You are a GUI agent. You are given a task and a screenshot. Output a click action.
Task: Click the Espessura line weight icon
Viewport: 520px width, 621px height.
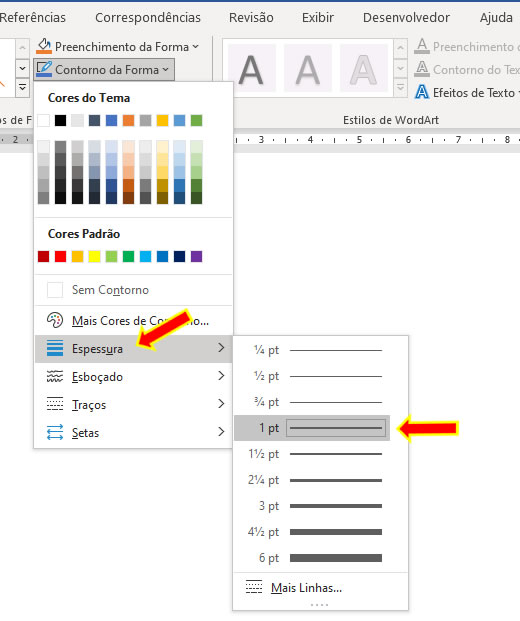55,348
